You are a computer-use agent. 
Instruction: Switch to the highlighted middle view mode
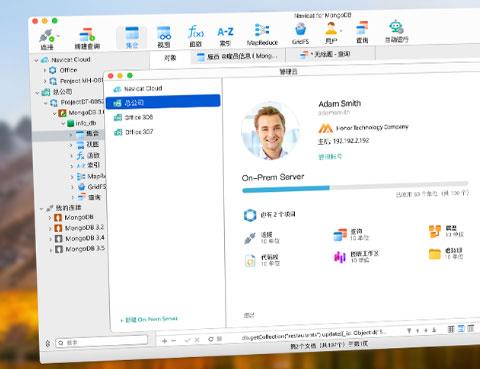(x=461, y=329)
